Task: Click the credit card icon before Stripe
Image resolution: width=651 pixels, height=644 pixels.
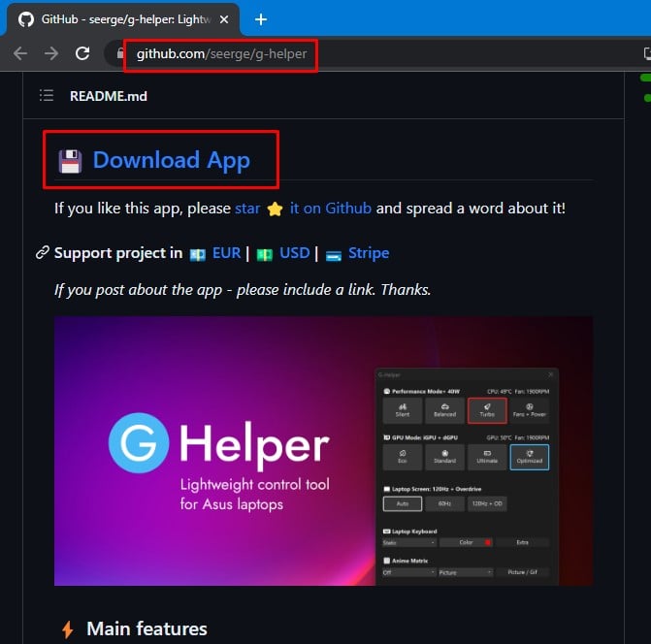Action: point(334,255)
